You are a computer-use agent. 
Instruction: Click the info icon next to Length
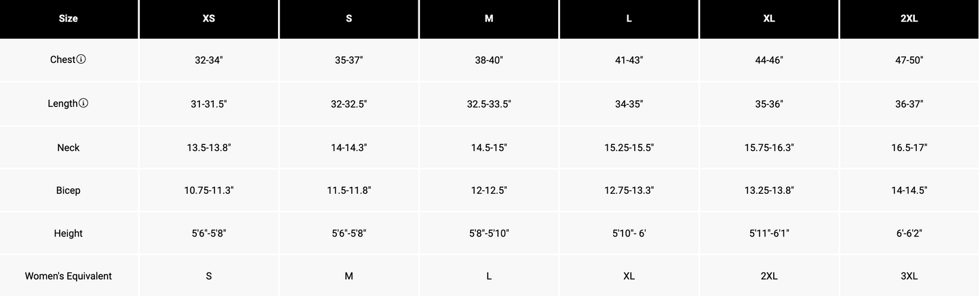pyautogui.click(x=83, y=103)
